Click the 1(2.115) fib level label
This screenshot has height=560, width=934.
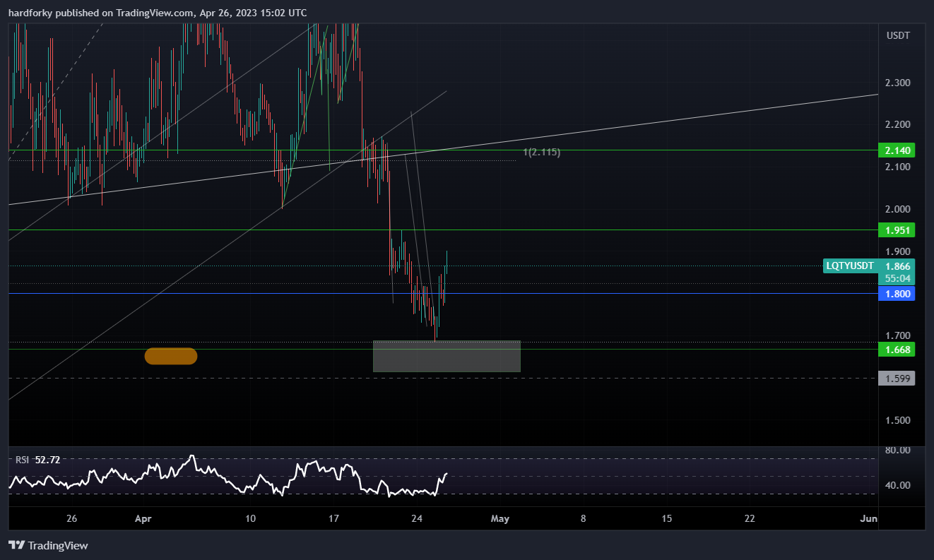click(542, 152)
